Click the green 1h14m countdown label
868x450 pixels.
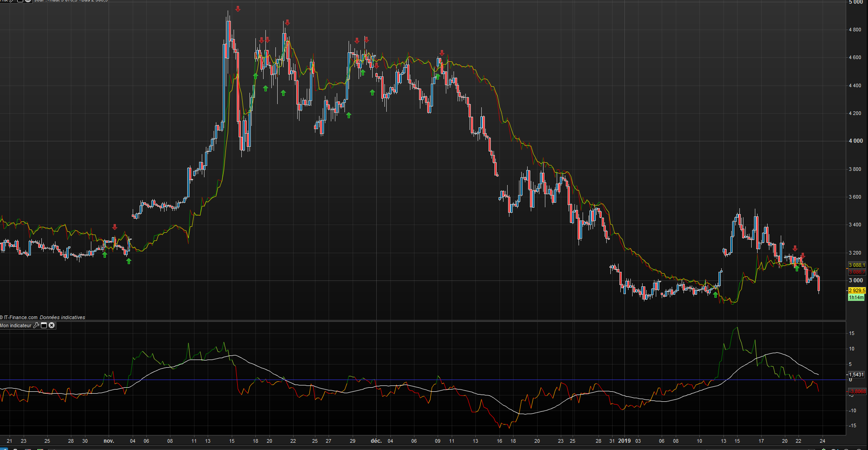coord(856,297)
